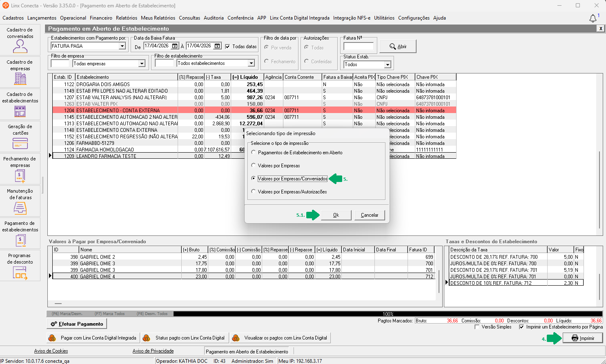Click Descrição da Taxa column header

click(498, 250)
